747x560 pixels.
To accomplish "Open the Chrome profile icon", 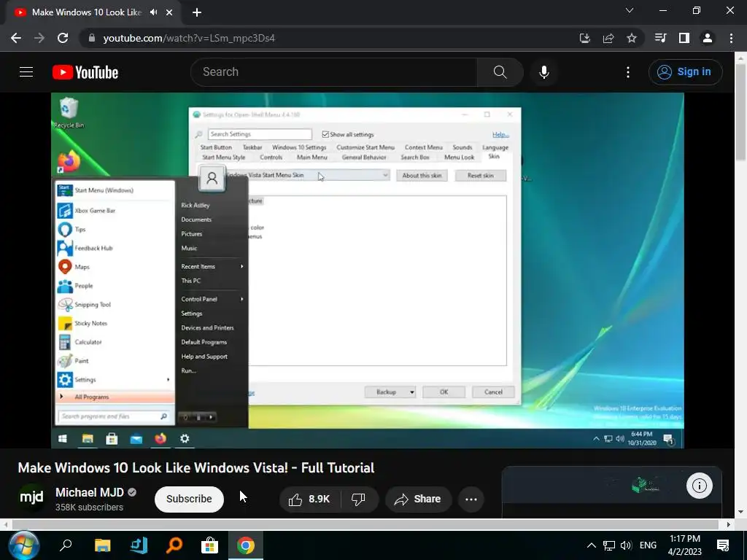I will [708, 38].
